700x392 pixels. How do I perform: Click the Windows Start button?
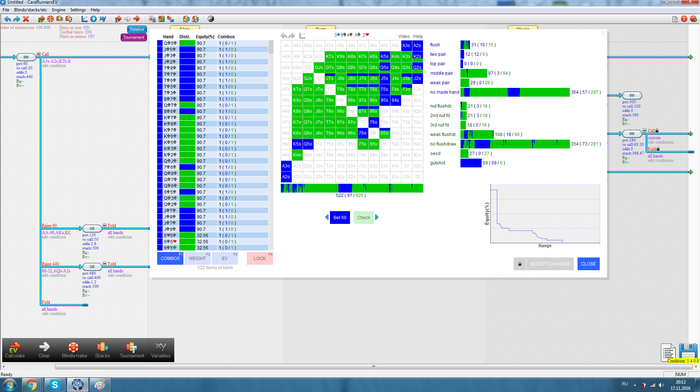(9, 385)
